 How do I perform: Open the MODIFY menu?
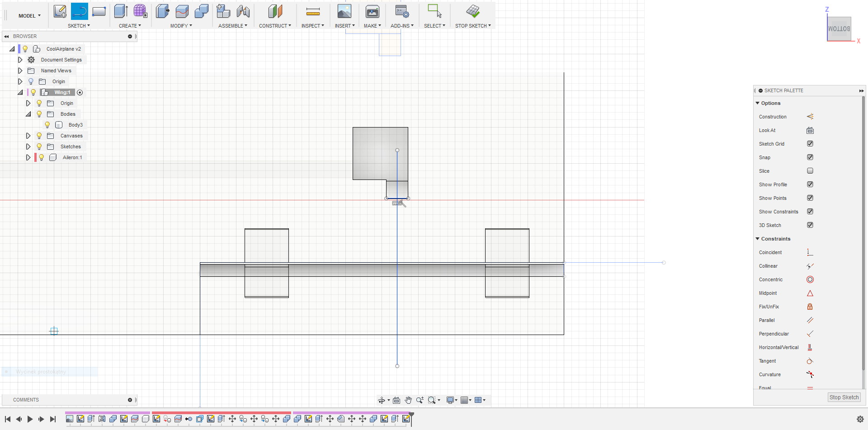tap(181, 26)
